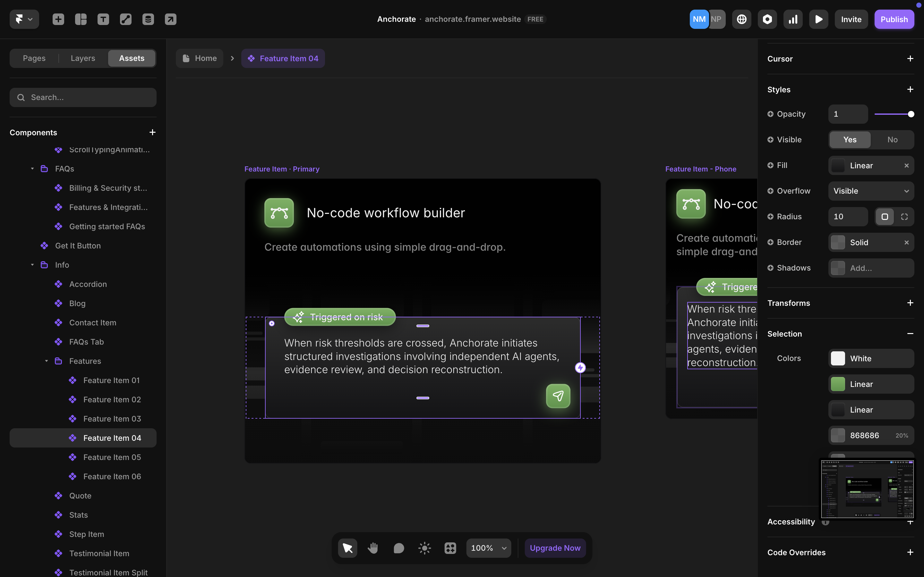Toggle the light/dark theme sun icon
Viewport: 924px width, 577px height.
pos(424,548)
